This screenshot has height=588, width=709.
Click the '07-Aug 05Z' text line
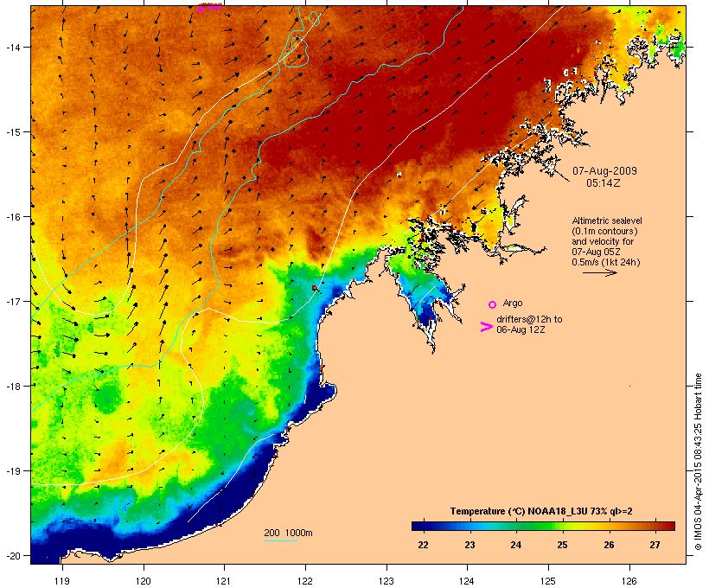pyautogui.click(x=596, y=252)
